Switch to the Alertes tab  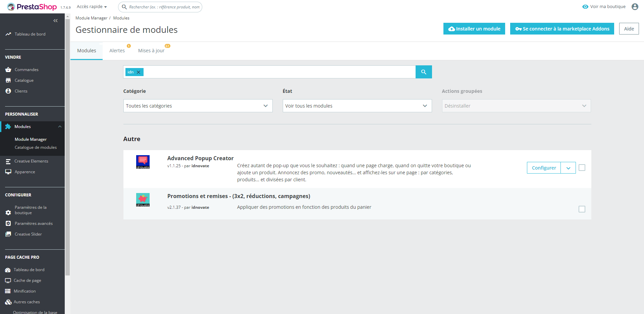tap(117, 51)
